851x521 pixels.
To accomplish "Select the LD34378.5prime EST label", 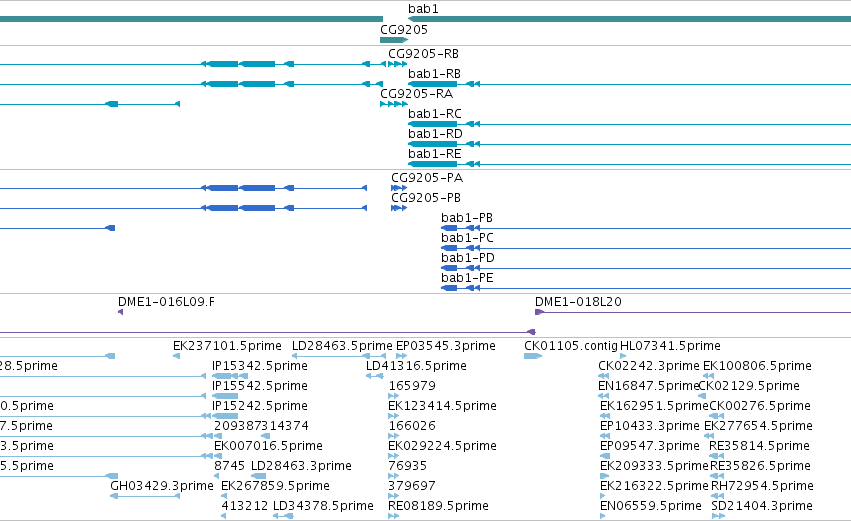I will (323, 506).
